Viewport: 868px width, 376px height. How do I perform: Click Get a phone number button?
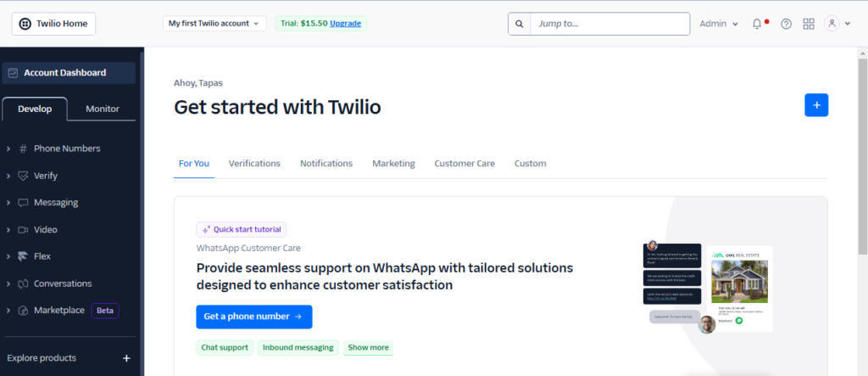[254, 317]
